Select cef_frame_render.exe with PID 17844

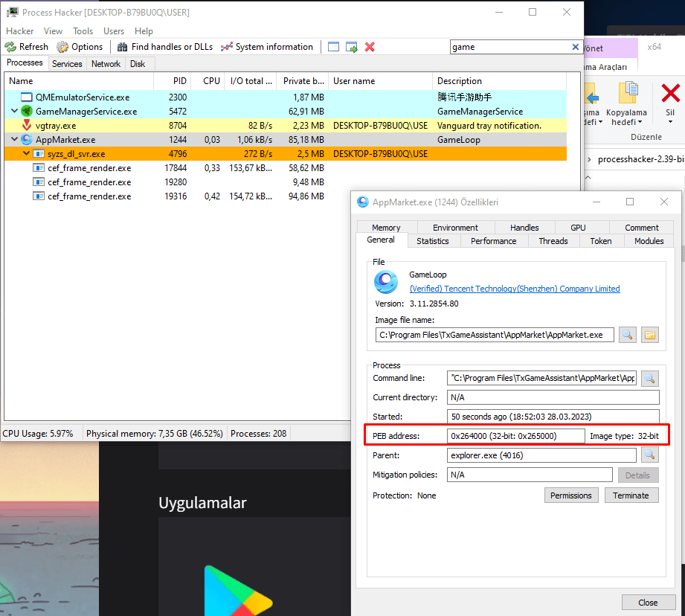pyautogui.click(x=286, y=167)
